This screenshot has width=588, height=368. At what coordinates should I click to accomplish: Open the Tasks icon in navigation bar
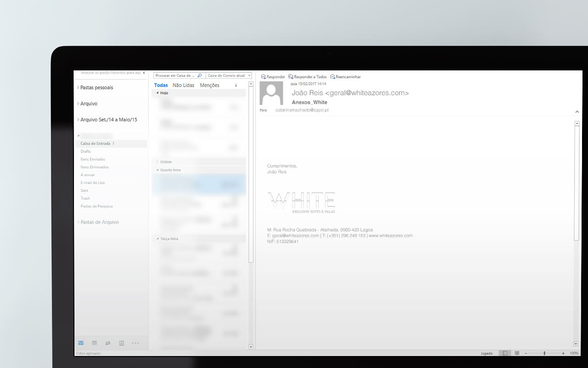(x=121, y=343)
